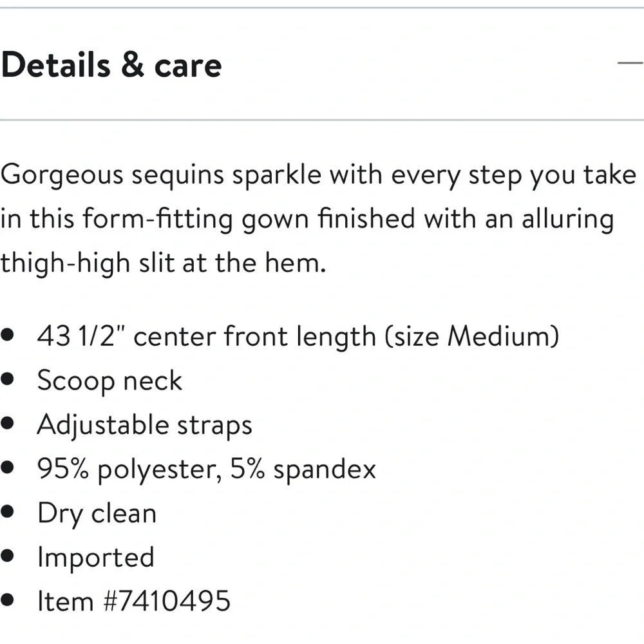Click the bullet beside 95% polyester
Image resolution: width=644 pixels, height=644 pixels.
tap(7, 468)
